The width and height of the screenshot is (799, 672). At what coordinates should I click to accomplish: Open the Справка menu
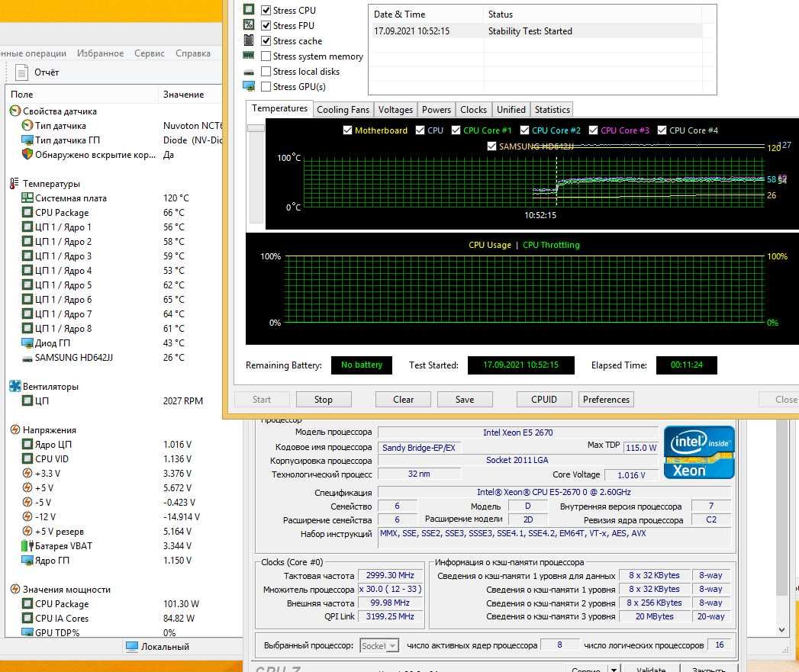click(x=192, y=53)
